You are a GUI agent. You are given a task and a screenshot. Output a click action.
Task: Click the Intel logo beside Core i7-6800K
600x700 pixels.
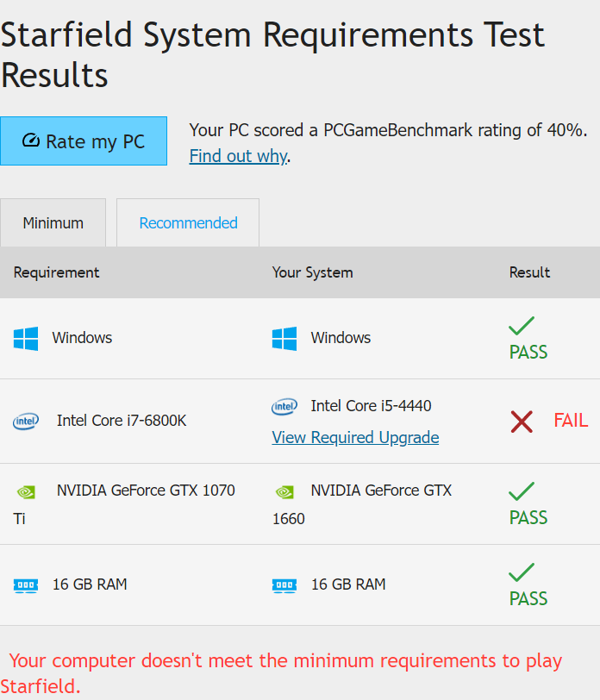(26, 422)
